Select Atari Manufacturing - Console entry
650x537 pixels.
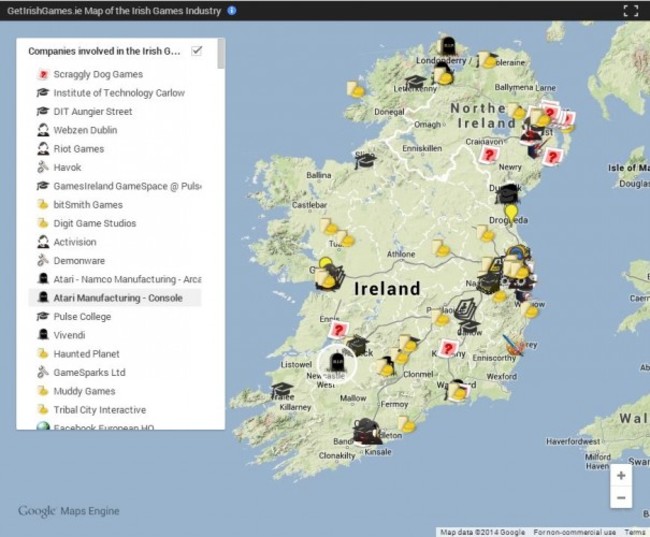point(118,298)
